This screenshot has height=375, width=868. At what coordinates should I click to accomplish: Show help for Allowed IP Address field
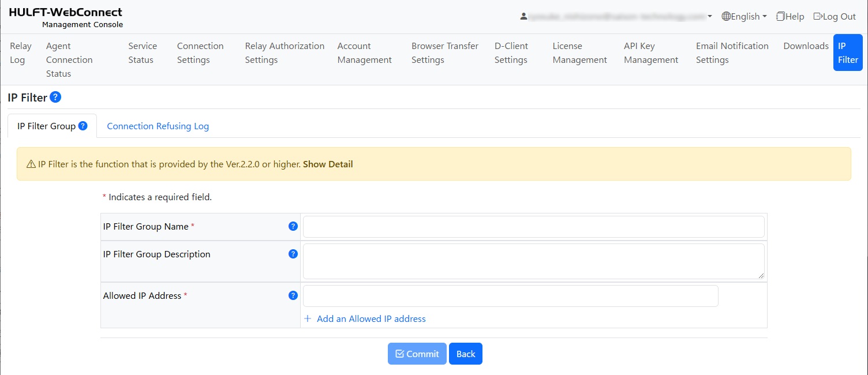point(293,295)
